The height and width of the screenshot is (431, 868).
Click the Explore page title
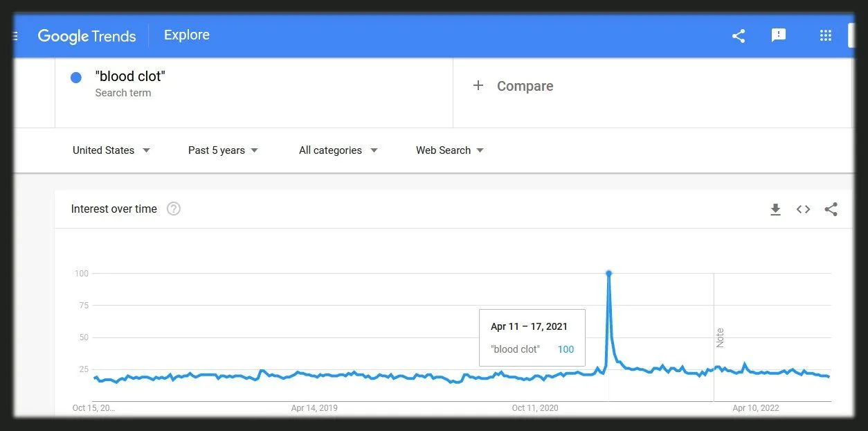click(x=186, y=35)
